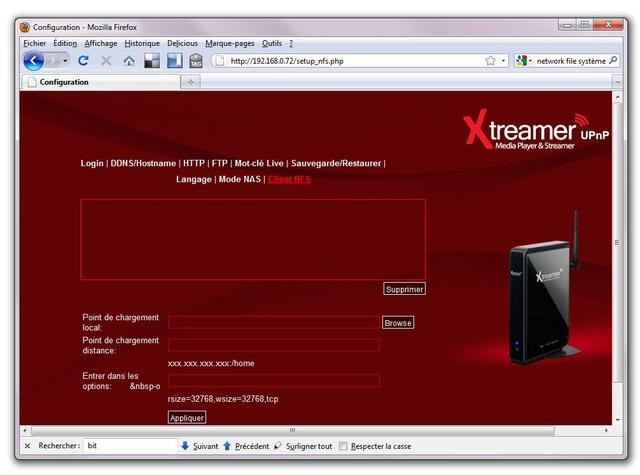Screen dimensions: 640x475
Task: Find next match with Suivant
Action: pos(200,446)
